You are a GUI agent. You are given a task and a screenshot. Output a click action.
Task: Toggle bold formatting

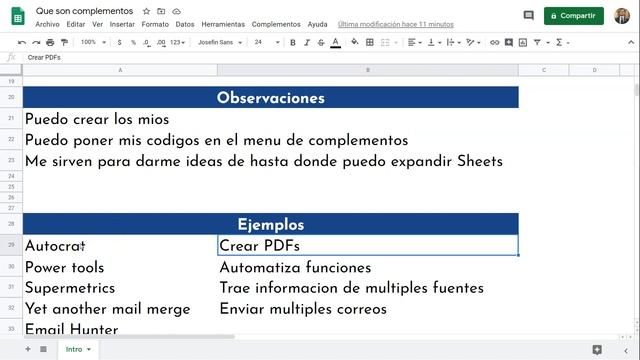point(293,42)
